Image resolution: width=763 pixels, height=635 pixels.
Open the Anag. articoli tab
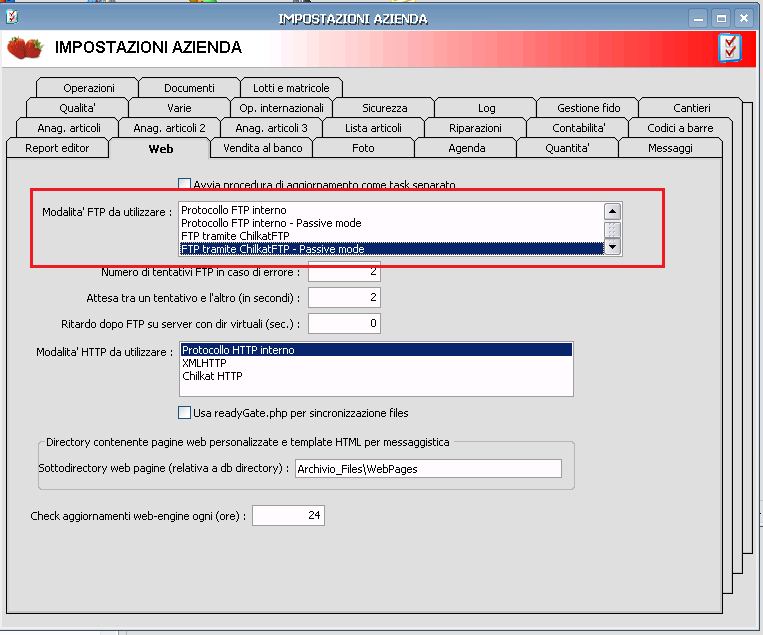(69, 128)
